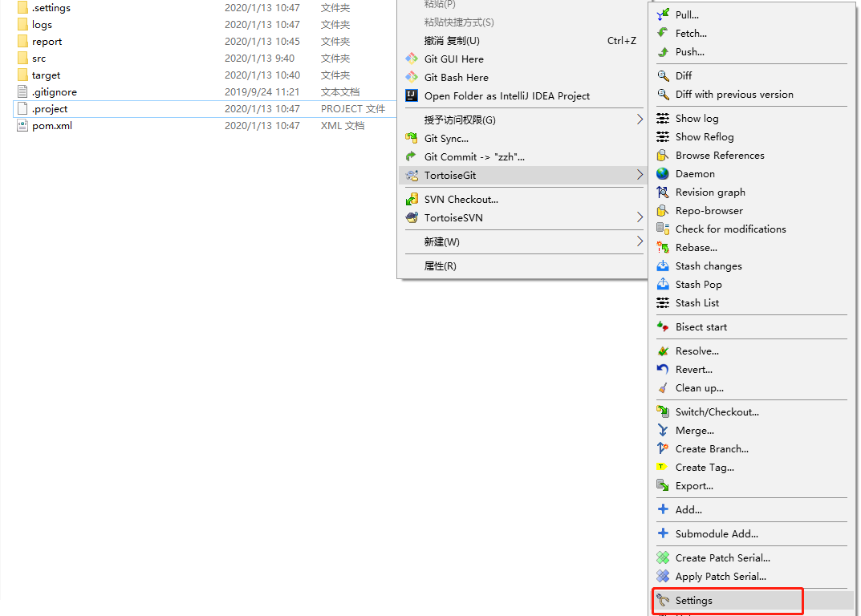Screen dimensions: 861x616
Task: Expand the 新建(W) submenu
Action: pyautogui.click(x=639, y=241)
